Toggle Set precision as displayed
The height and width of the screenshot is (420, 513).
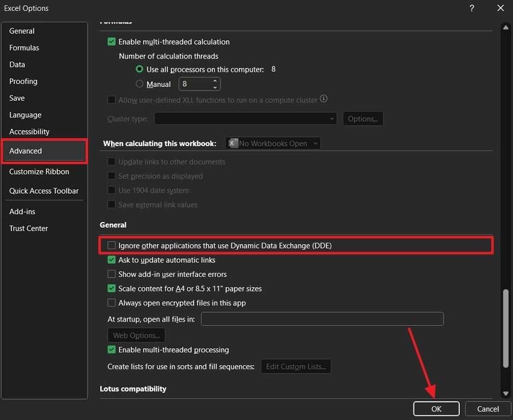click(x=111, y=176)
